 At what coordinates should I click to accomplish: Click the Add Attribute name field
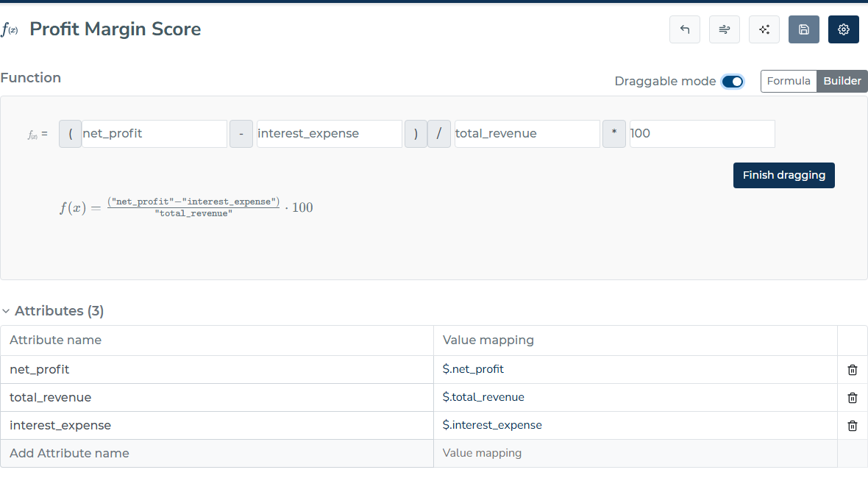(217, 453)
